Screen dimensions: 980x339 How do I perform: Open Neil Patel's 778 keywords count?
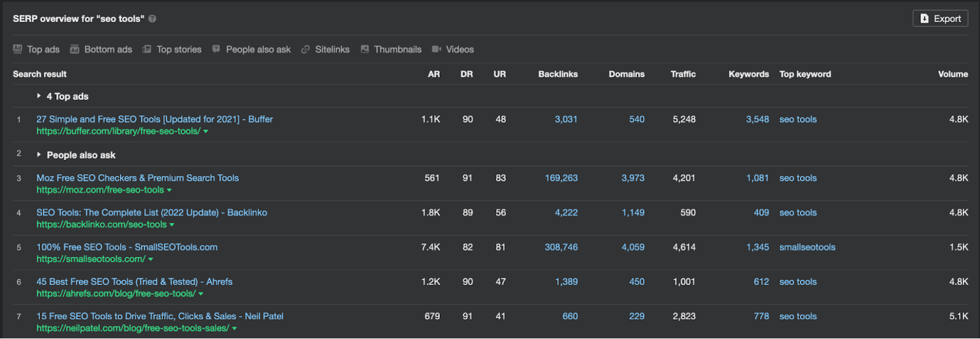tap(761, 316)
